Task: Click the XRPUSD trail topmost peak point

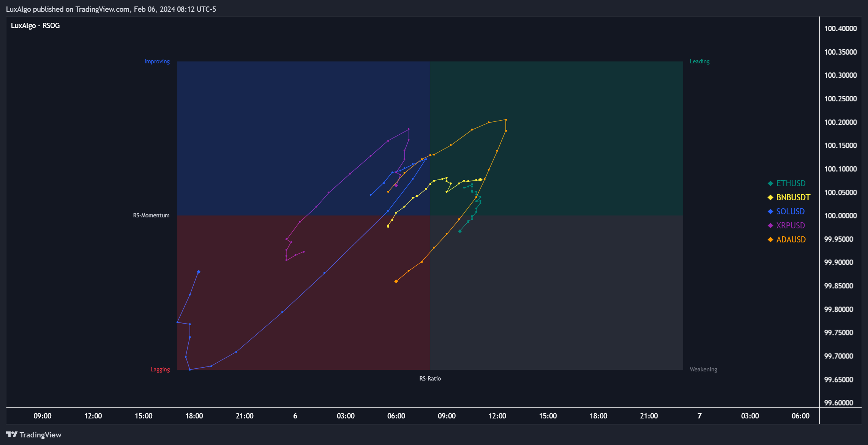Action: pos(409,129)
